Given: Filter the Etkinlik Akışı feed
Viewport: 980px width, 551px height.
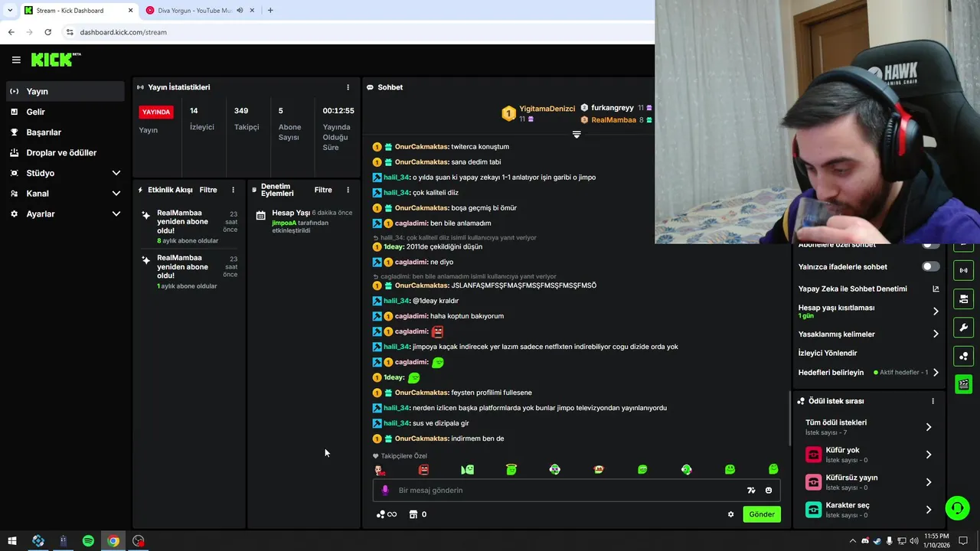Looking at the screenshot, I should click(208, 190).
